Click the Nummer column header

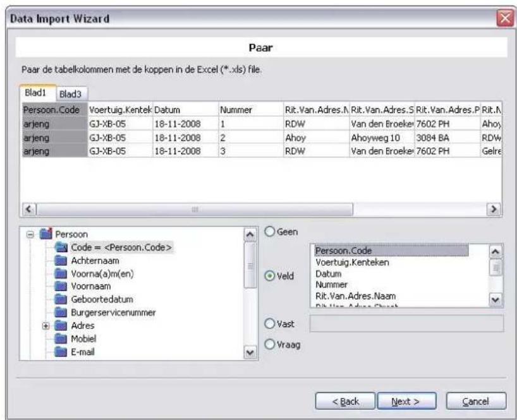pos(251,110)
